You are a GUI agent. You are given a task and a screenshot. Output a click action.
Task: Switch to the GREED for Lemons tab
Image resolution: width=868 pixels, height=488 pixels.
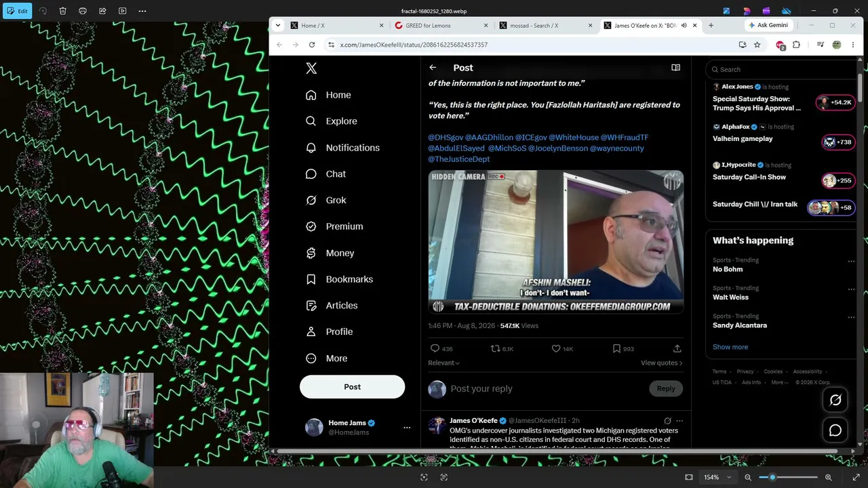[x=441, y=26]
